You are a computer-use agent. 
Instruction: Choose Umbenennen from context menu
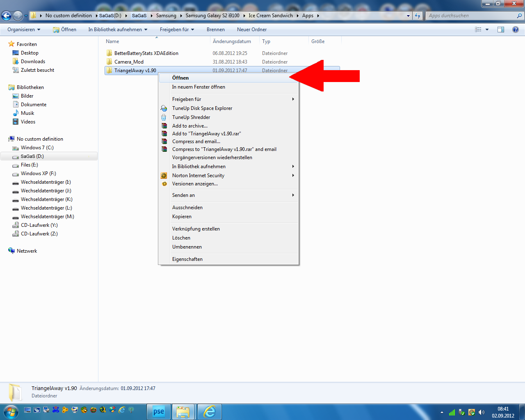pos(228,247)
